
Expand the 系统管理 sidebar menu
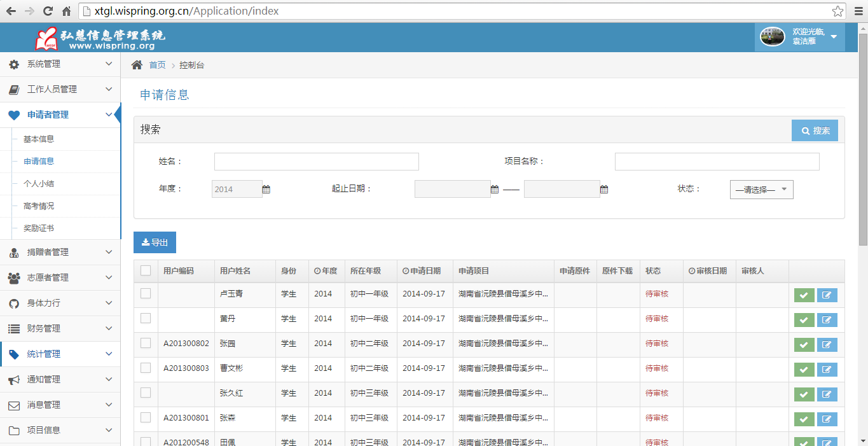pos(60,64)
